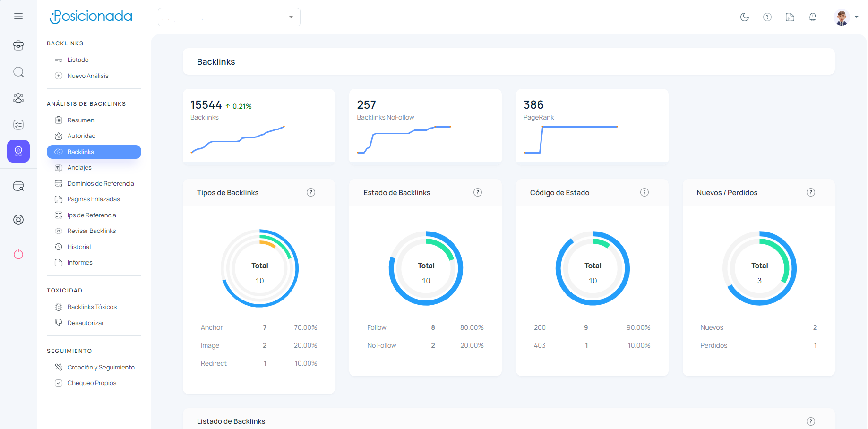Click the Código de Estado donut chart

point(593,268)
